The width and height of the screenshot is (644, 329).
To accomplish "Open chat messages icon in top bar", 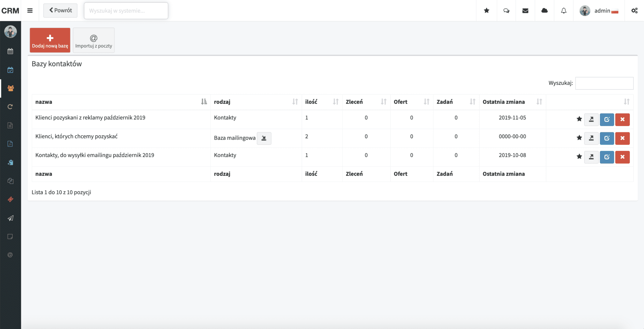I will pos(506,11).
